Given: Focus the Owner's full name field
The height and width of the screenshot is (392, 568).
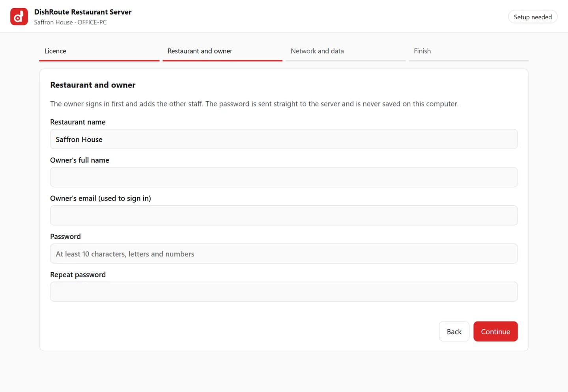Looking at the screenshot, I should (x=284, y=177).
